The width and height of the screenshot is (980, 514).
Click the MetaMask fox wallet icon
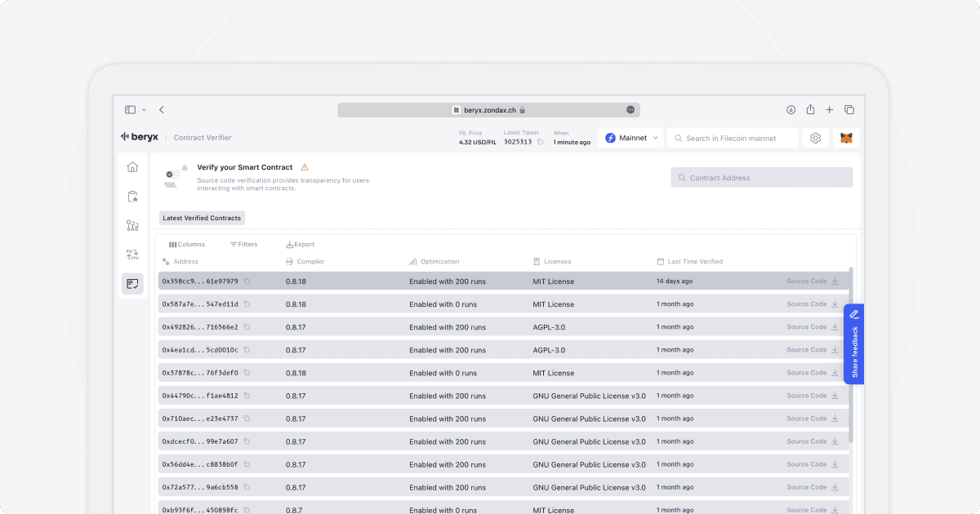[847, 138]
